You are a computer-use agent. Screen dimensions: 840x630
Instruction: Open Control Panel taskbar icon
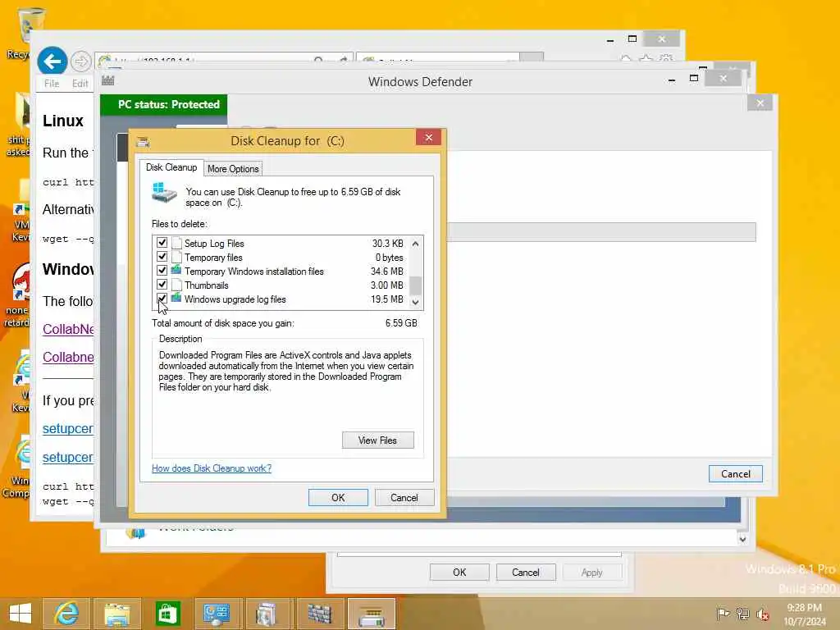[x=217, y=614]
